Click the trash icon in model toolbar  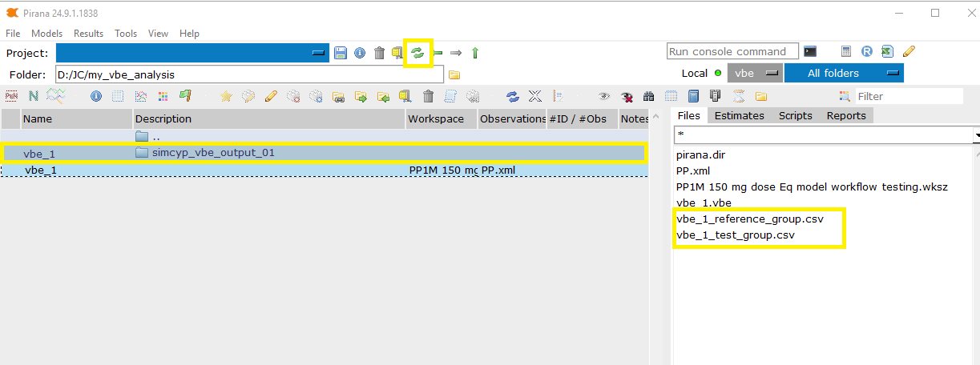[428, 96]
